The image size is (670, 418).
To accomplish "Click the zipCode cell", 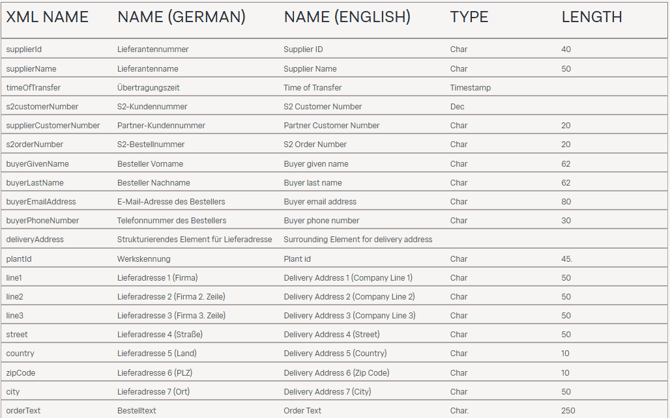I will coord(21,373).
